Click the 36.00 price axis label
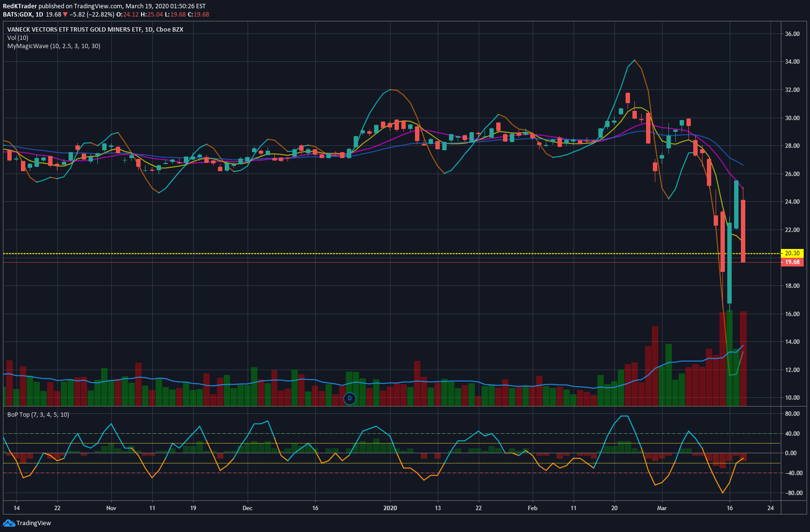 pyautogui.click(x=792, y=34)
